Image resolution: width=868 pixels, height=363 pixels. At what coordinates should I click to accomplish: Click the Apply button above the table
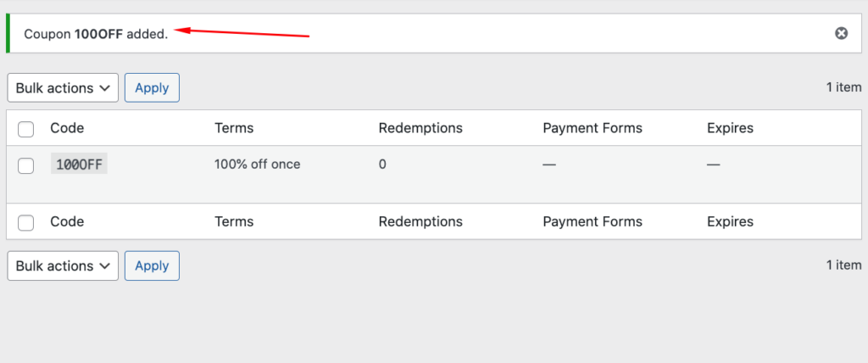point(152,87)
